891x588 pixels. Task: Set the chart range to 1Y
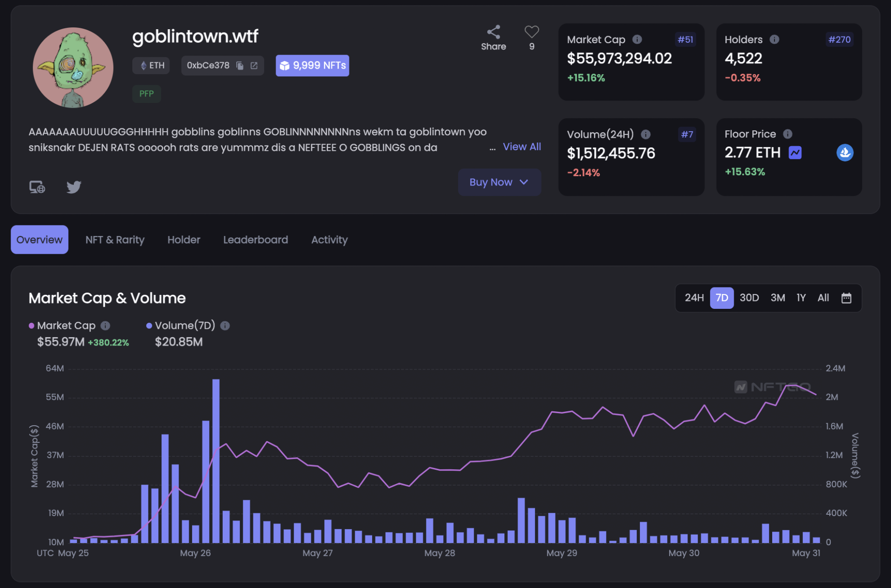point(801,298)
